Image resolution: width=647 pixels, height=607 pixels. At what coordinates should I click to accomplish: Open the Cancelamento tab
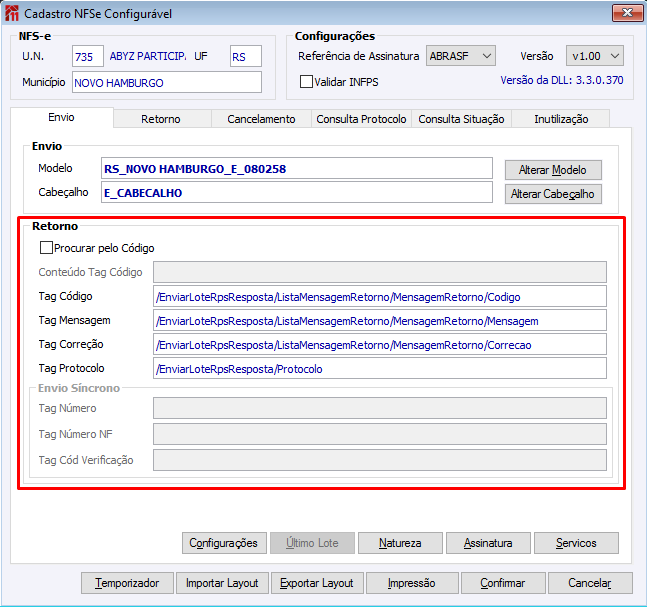coord(261,119)
